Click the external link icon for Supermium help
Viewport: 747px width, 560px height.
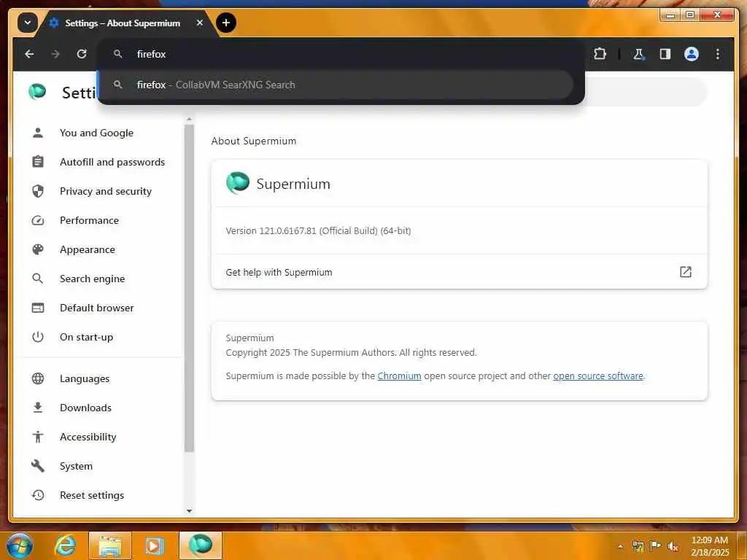pyautogui.click(x=685, y=272)
